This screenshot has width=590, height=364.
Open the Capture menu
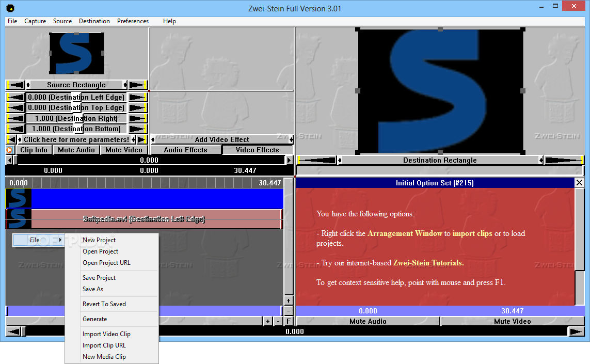[35, 21]
